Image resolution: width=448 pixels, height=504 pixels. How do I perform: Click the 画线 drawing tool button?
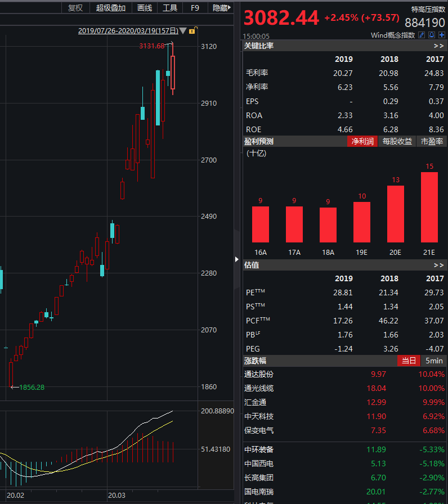point(145,8)
